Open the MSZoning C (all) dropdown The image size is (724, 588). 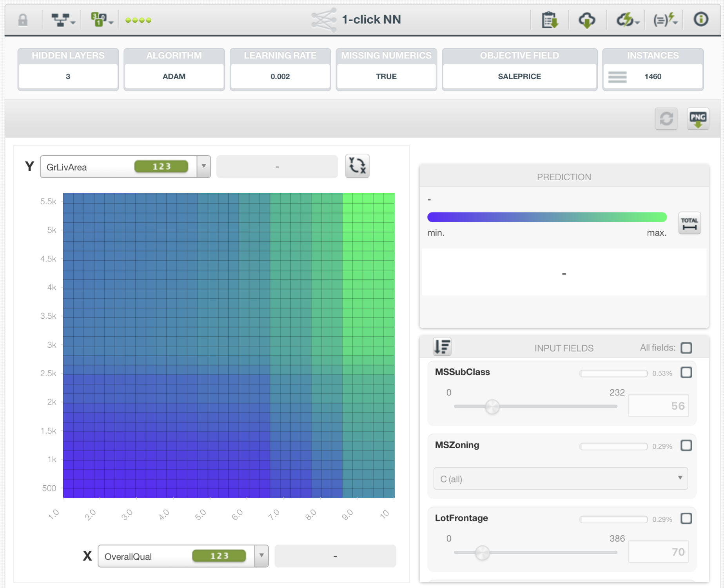click(561, 478)
